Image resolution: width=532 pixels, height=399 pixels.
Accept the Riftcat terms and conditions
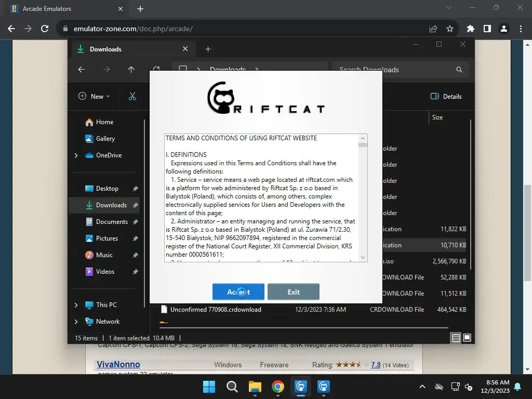point(238,292)
